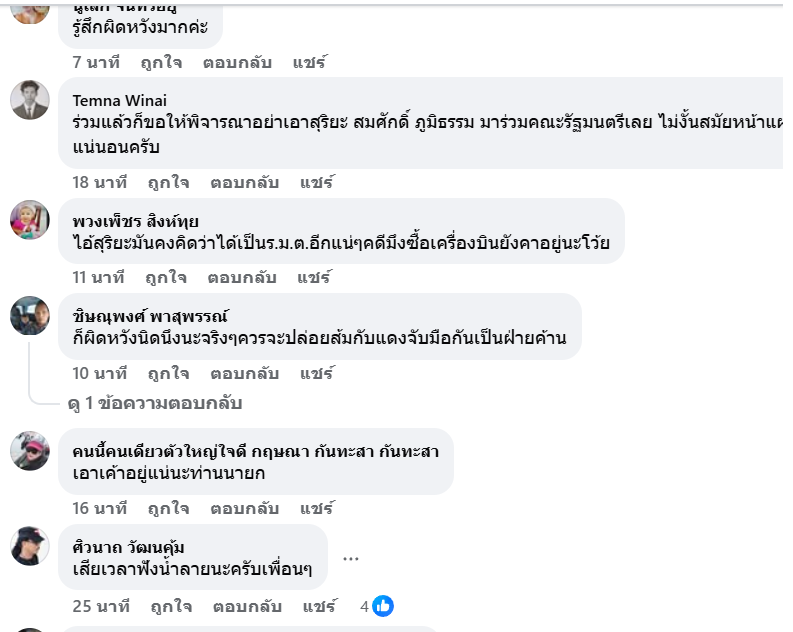This screenshot has height=632, width=793.
Task: Click แชร์ under the 16 นาที comment
Action: [x=316, y=508]
